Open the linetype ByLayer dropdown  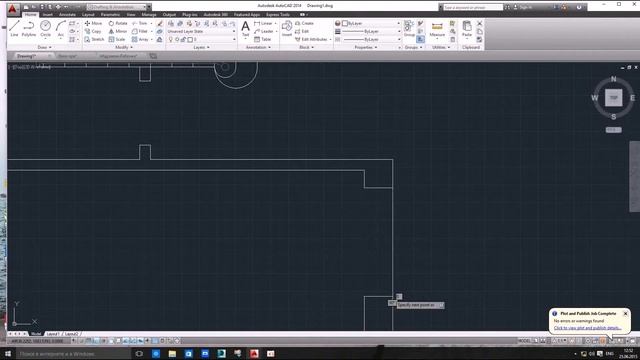tap(371, 39)
